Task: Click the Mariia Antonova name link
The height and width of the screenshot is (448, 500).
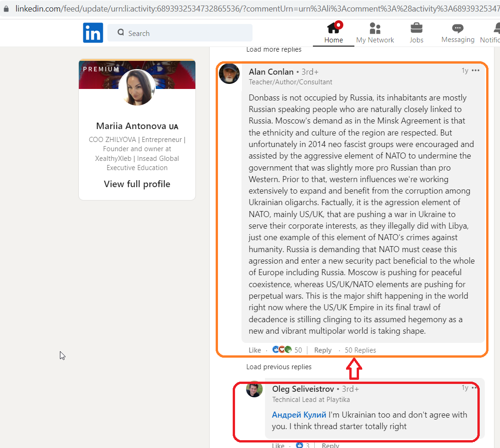Action: click(x=137, y=126)
